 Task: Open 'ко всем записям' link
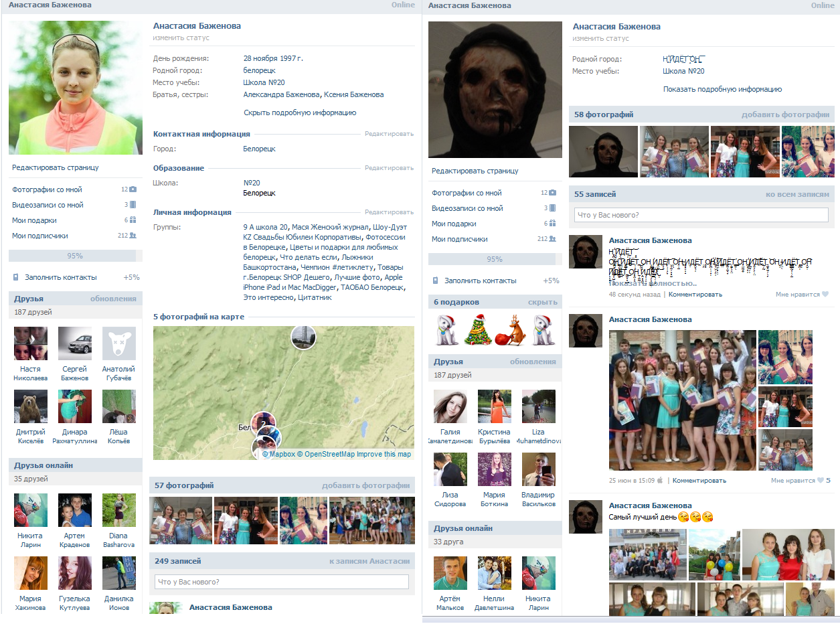(797, 194)
